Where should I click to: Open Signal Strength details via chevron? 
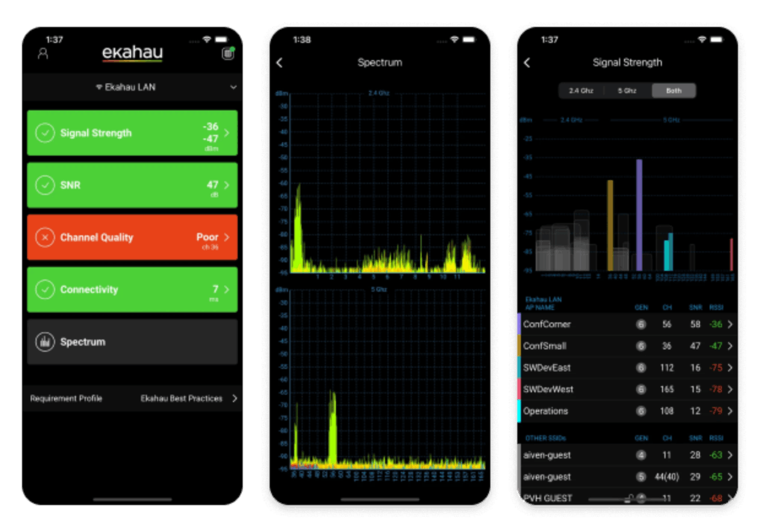pos(227,133)
